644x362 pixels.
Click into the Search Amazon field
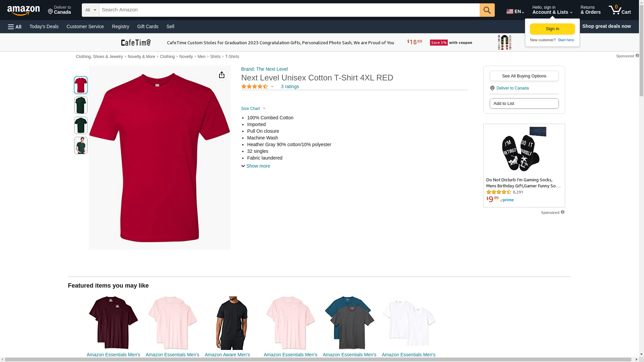click(288, 10)
